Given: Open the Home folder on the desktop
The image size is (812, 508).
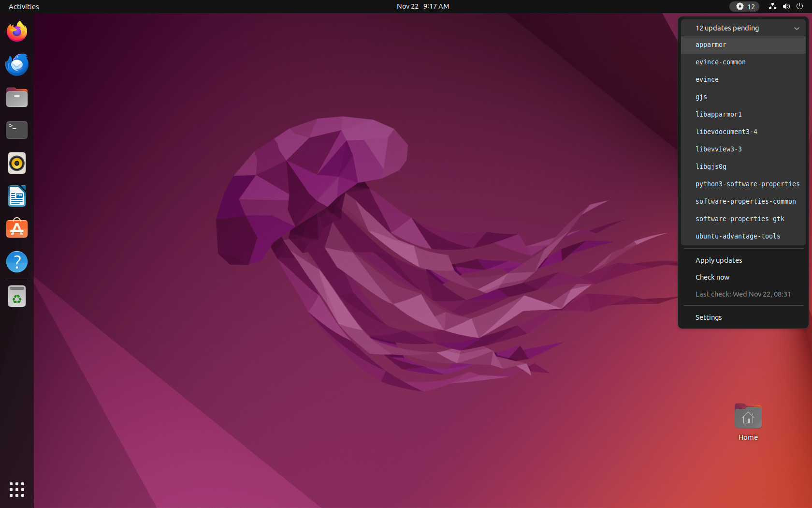Looking at the screenshot, I should (x=748, y=422).
